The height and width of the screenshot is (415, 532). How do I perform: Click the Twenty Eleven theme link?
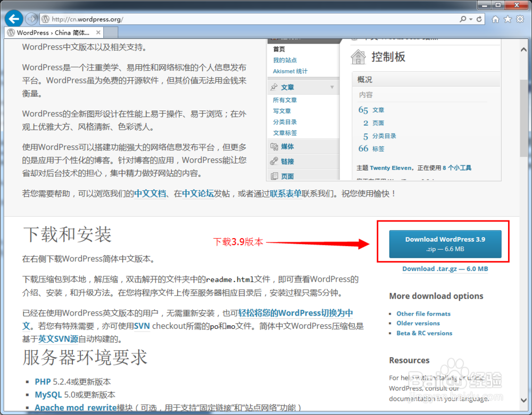[x=390, y=168]
